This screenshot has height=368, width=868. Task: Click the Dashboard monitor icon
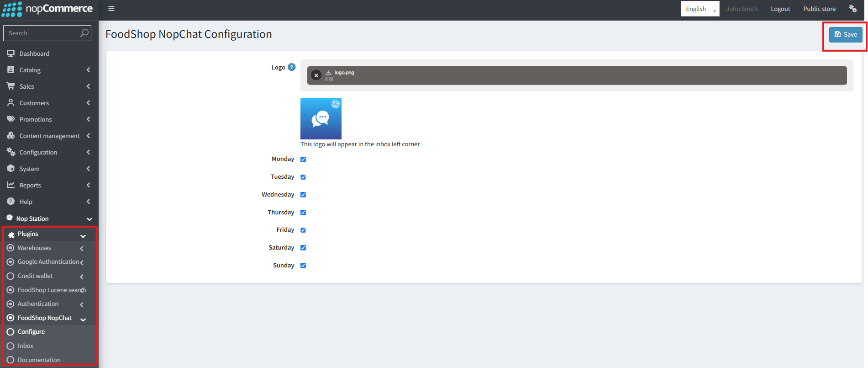[11, 53]
